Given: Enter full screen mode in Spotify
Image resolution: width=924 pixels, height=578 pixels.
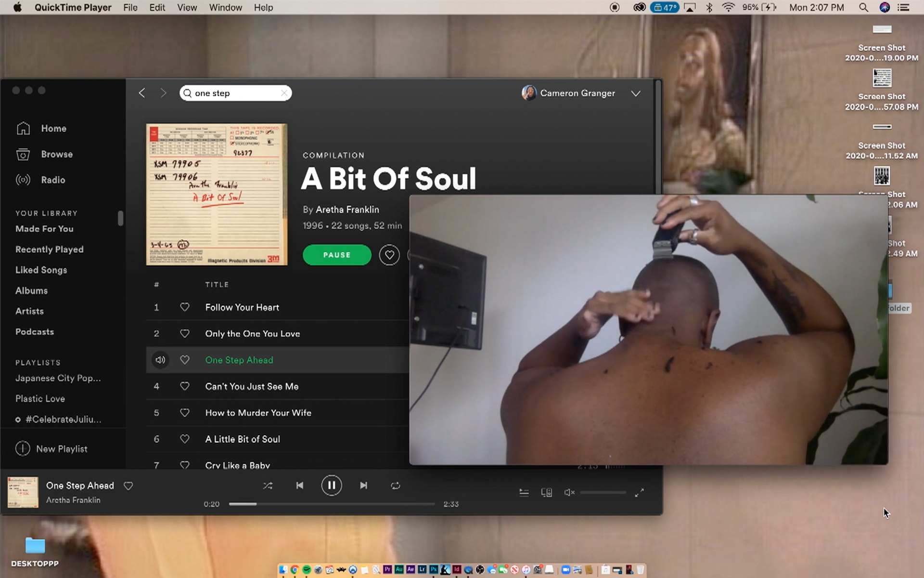Looking at the screenshot, I should point(639,492).
